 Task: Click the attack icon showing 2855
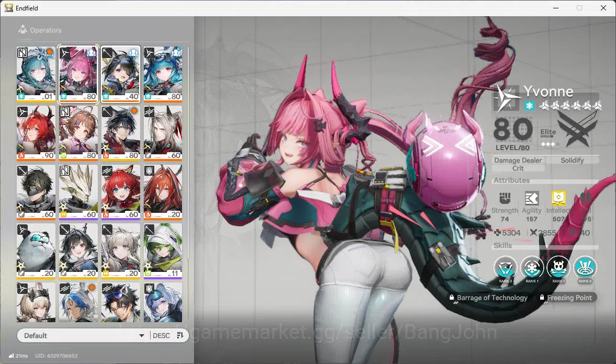pyautogui.click(x=533, y=233)
